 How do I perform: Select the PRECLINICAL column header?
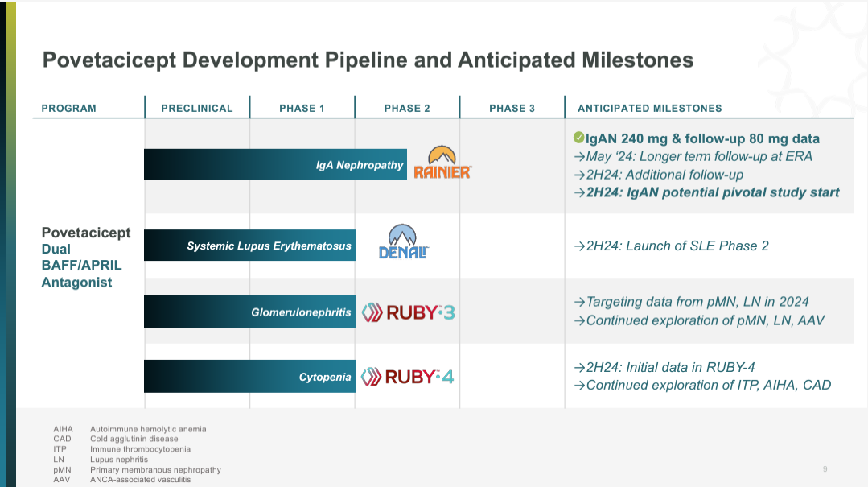pyautogui.click(x=197, y=108)
